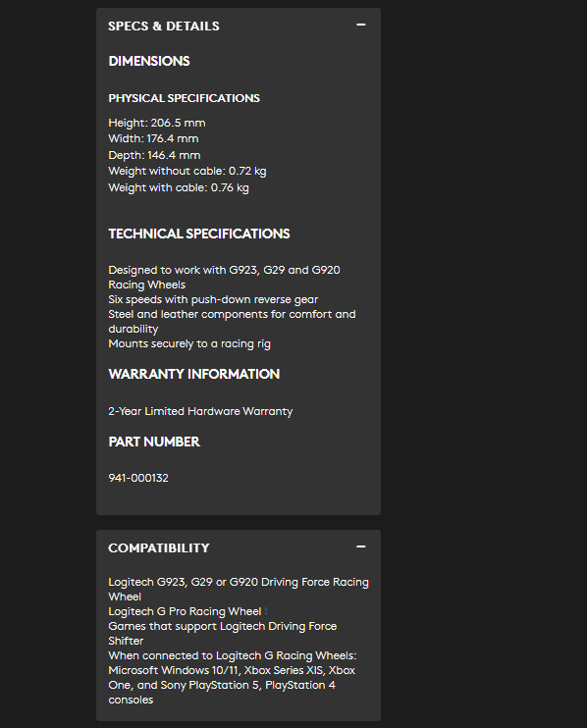587x728 pixels.
Task: Click Weight without cable 0.72 kg line
Action: click(187, 172)
